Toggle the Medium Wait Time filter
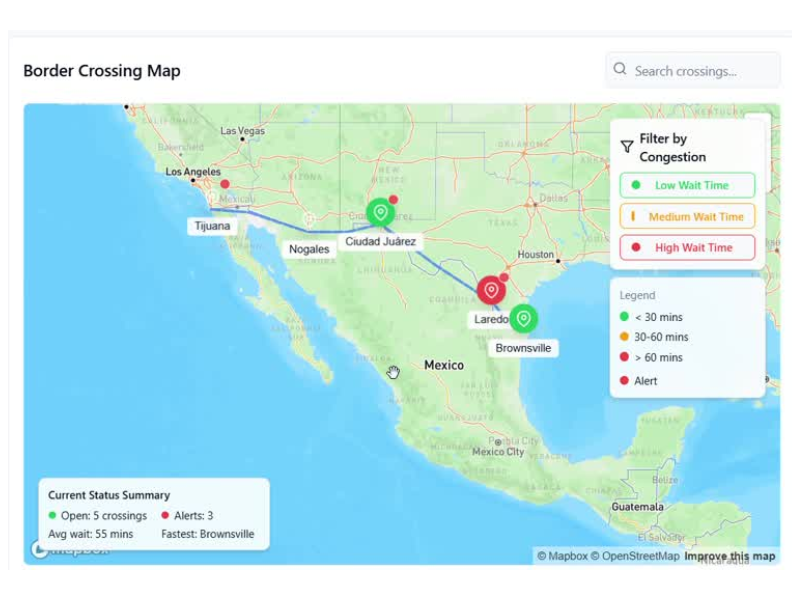800x600 pixels. (687, 216)
